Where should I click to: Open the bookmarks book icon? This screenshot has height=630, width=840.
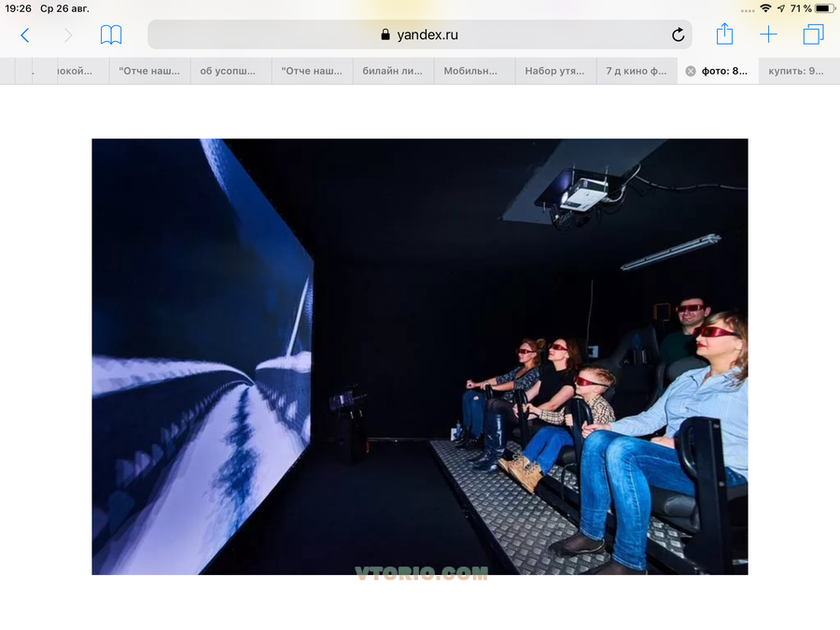pyautogui.click(x=111, y=35)
